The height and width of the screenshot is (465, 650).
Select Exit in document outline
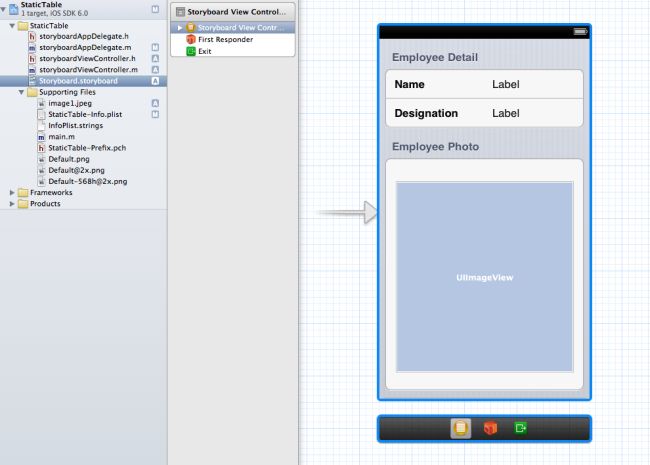coord(205,51)
